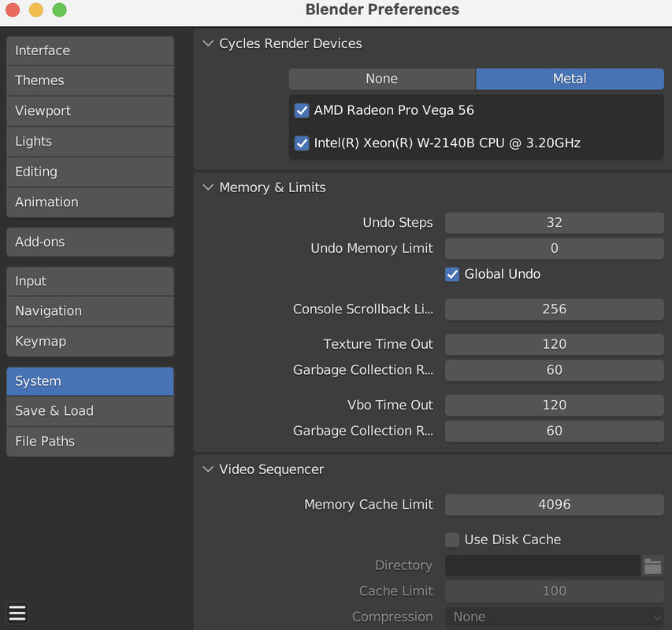Go to the Add-ons section
This screenshot has height=630, width=672.
point(90,242)
